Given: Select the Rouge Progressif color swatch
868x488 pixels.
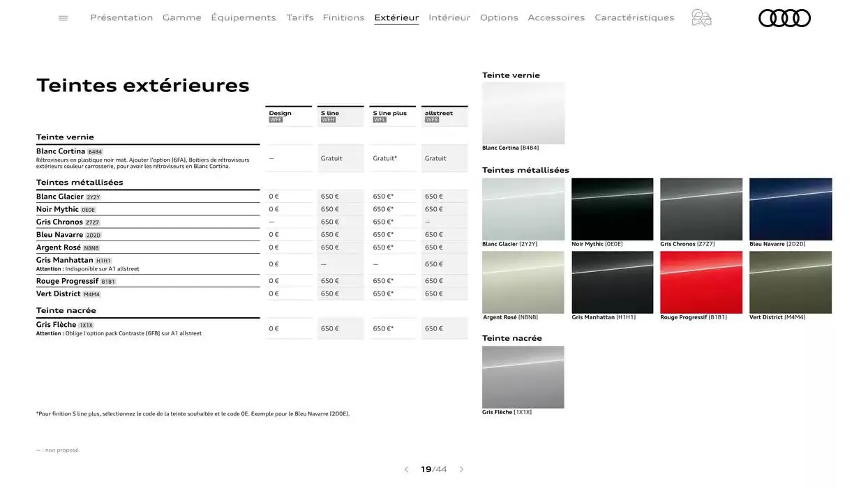Looking at the screenshot, I should pos(701,282).
